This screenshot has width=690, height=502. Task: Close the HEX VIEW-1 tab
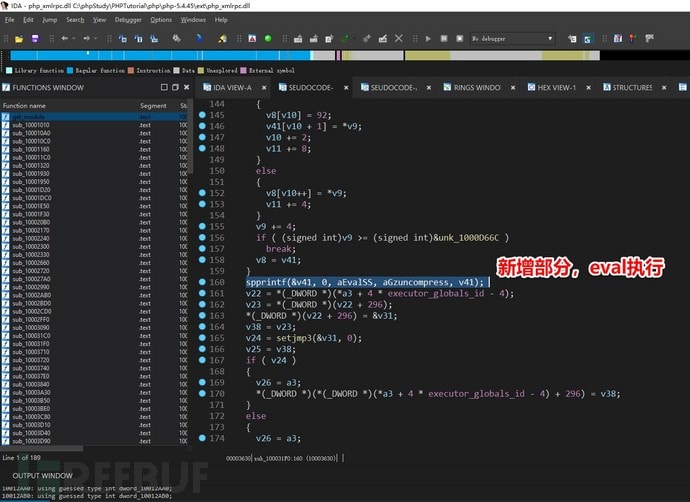(x=588, y=88)
